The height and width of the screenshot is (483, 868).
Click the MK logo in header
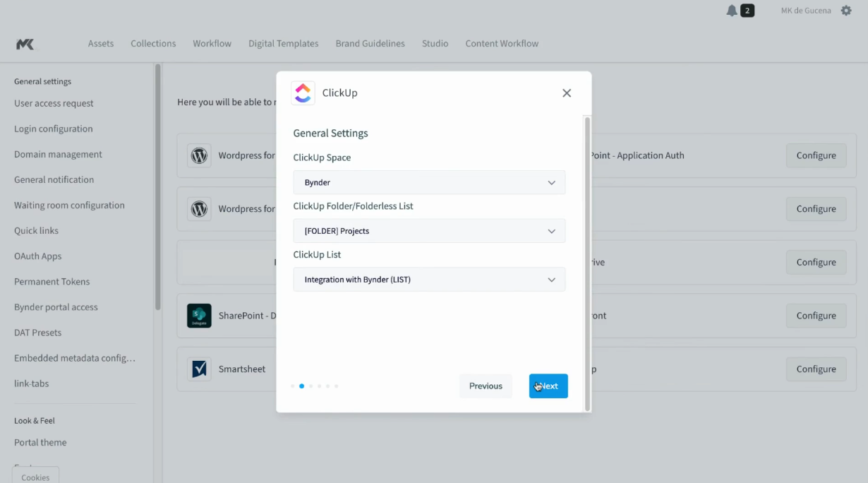coord(25,44)
